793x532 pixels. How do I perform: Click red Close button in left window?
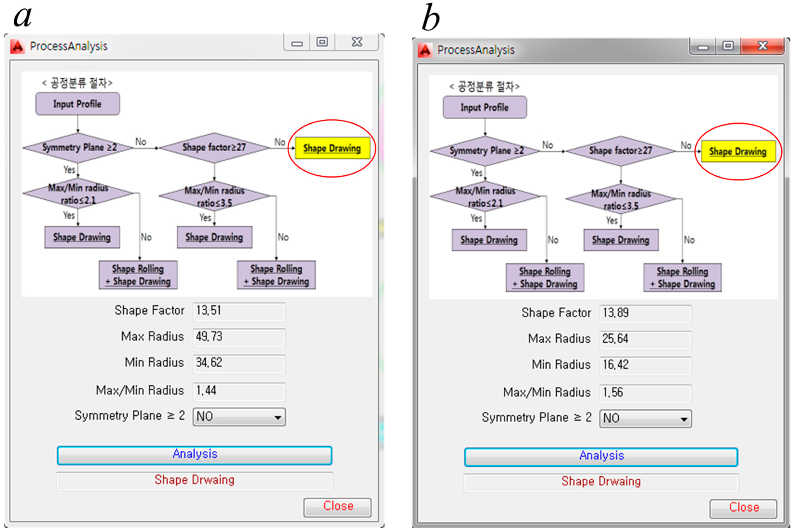pyautogui.click(x=337, y=507)
